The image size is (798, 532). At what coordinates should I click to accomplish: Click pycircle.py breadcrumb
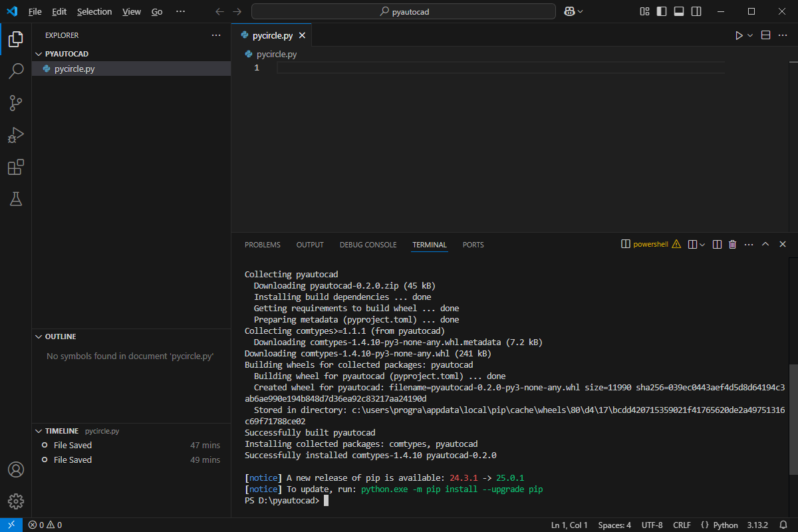coord(276,55)
